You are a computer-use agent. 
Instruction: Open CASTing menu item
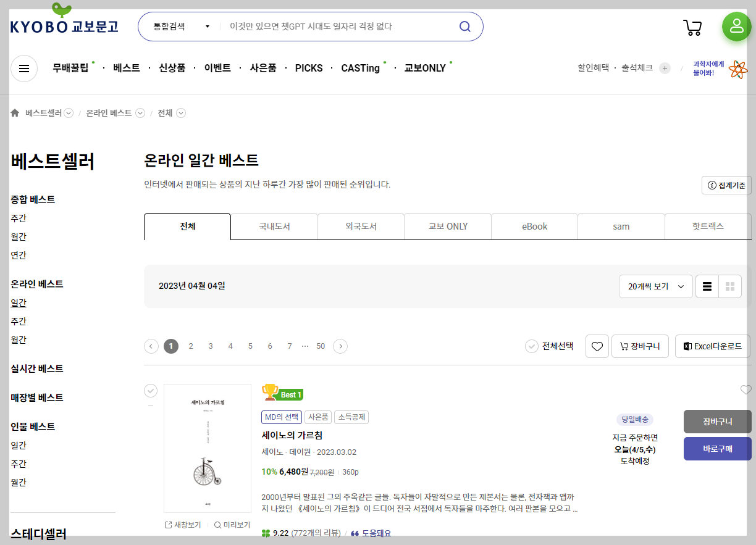[361, 68]
